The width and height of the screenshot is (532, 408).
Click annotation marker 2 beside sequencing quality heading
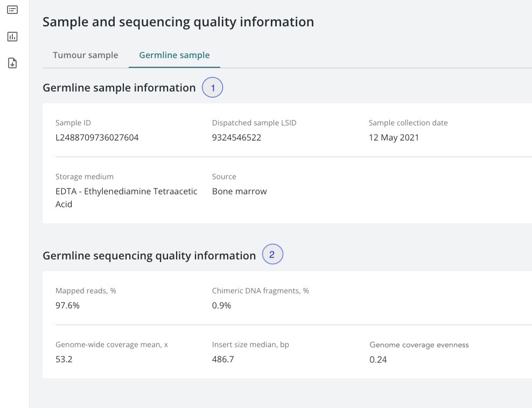point(272,255)
